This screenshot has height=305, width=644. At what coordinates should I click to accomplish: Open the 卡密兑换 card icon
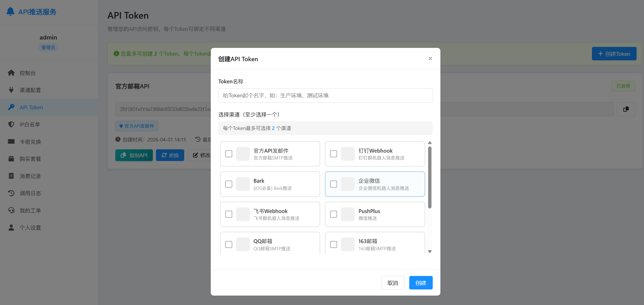11,141
